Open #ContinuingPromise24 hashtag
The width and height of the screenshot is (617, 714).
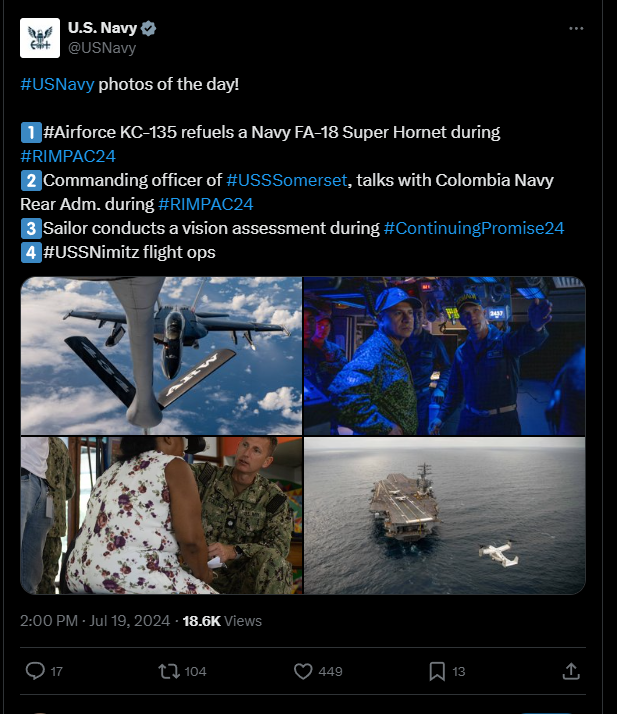click(x=474, y=228)
